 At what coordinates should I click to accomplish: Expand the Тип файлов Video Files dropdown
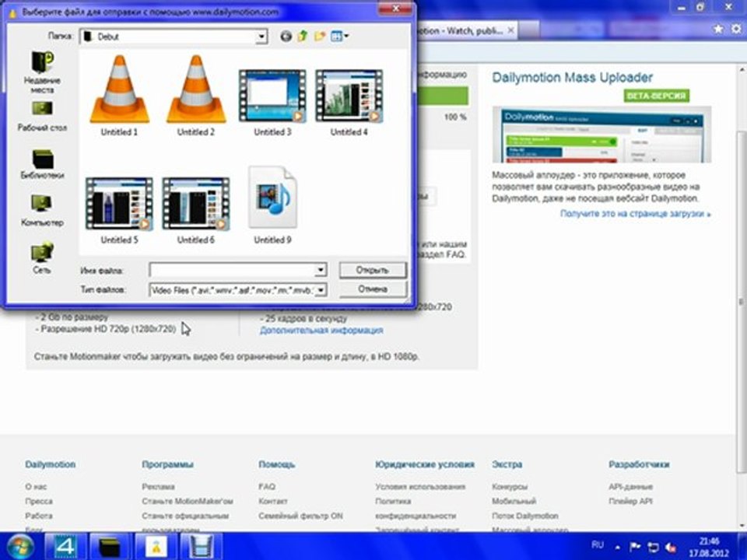[321, 289]
